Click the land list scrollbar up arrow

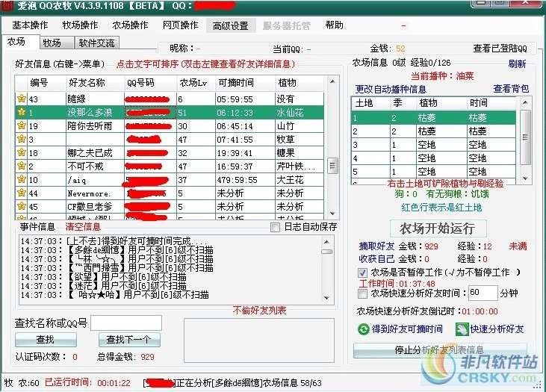coord(525,103)
